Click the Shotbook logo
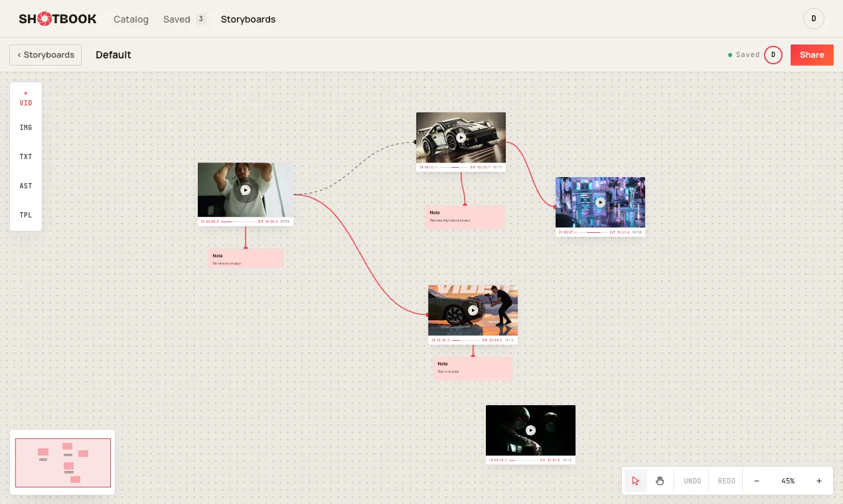843x504 pixels. point(58,19)
